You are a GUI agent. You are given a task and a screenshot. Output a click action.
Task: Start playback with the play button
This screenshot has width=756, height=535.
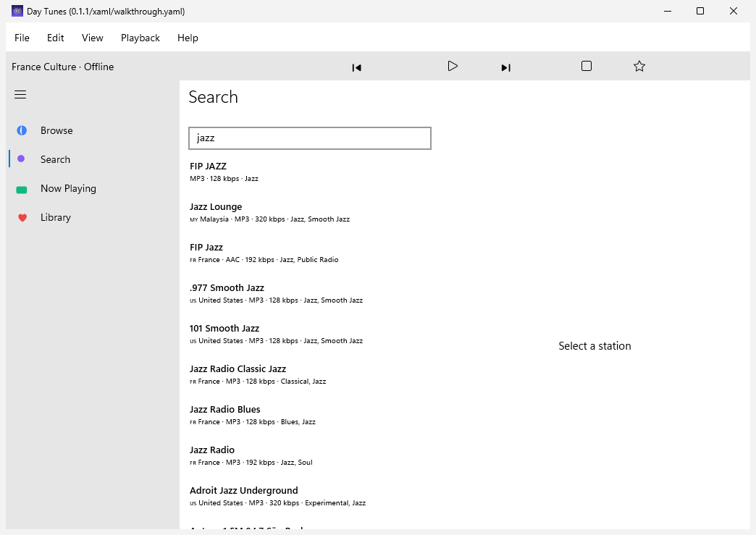(x=453, y=66)
